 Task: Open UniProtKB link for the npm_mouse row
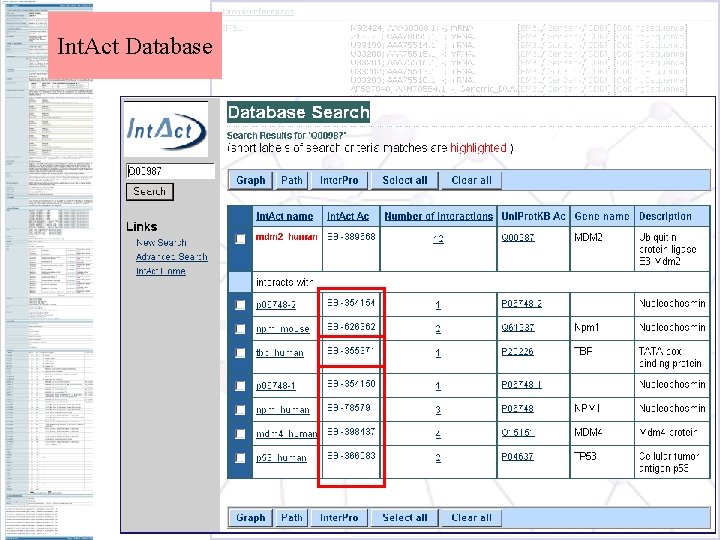pos(518,327)
